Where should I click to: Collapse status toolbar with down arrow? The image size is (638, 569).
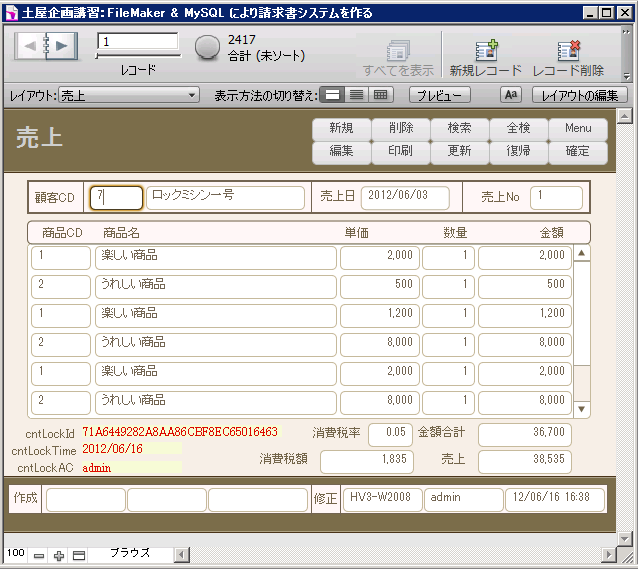(x=626, y=76)
